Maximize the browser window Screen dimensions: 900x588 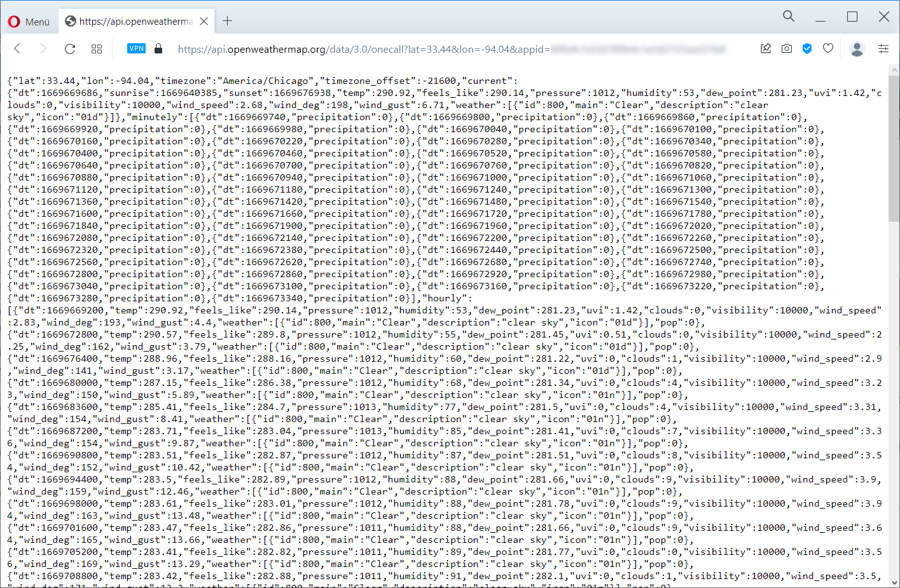click(x=852, y=17)
